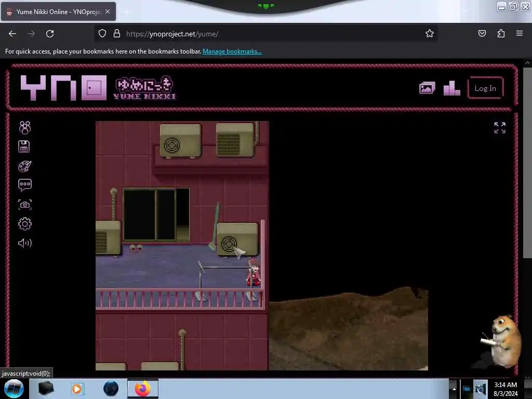Open the palette theme icon

pos(25,166)
